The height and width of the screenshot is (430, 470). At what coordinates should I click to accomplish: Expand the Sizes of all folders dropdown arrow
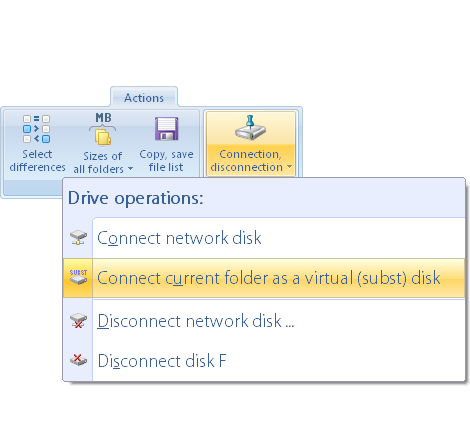tap(130, 169)
